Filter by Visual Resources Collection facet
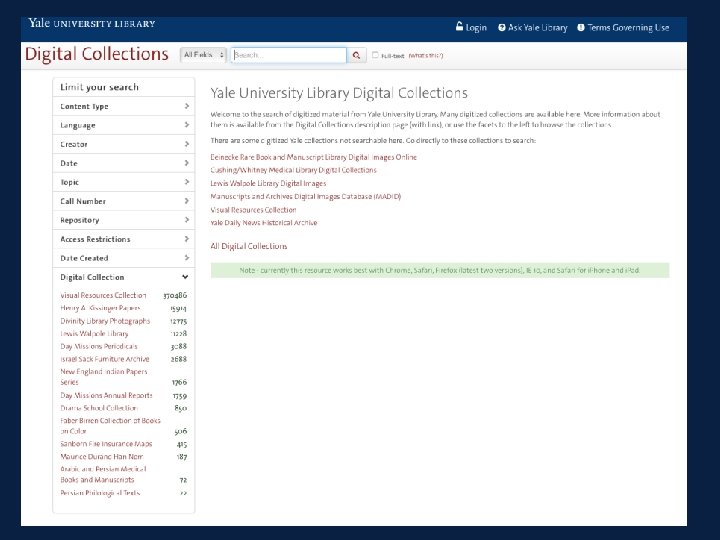The width and height of the screenshot is (720, 540). point(103,295)
